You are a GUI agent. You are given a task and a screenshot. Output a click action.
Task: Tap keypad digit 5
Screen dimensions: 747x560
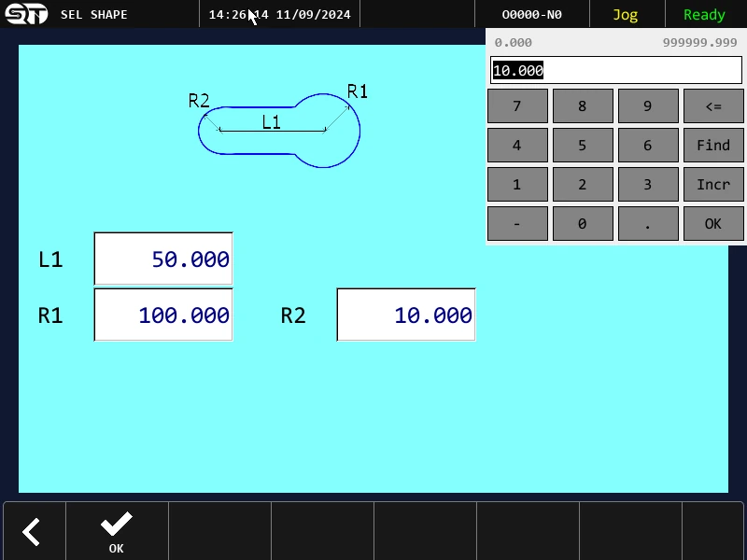[583, 146]
